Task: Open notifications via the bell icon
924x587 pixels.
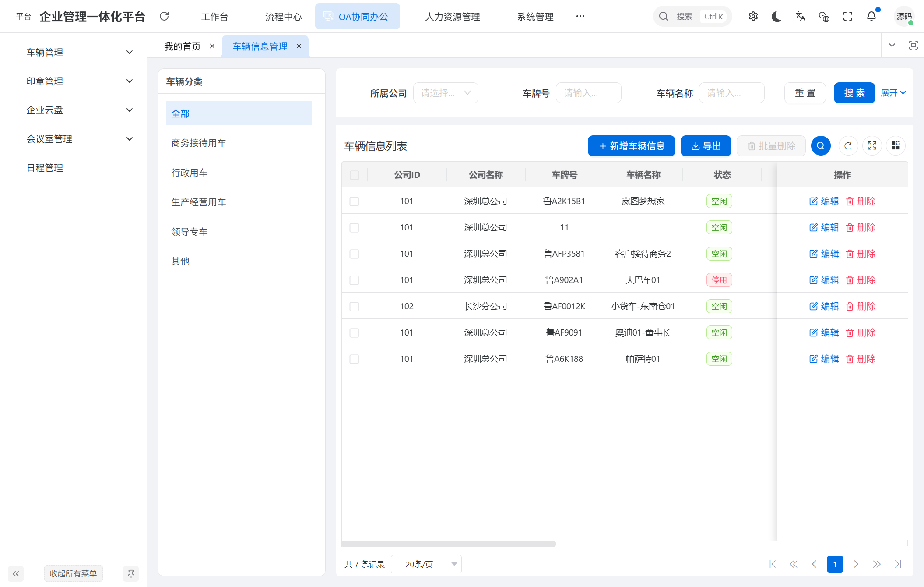Action: [871, 16]
